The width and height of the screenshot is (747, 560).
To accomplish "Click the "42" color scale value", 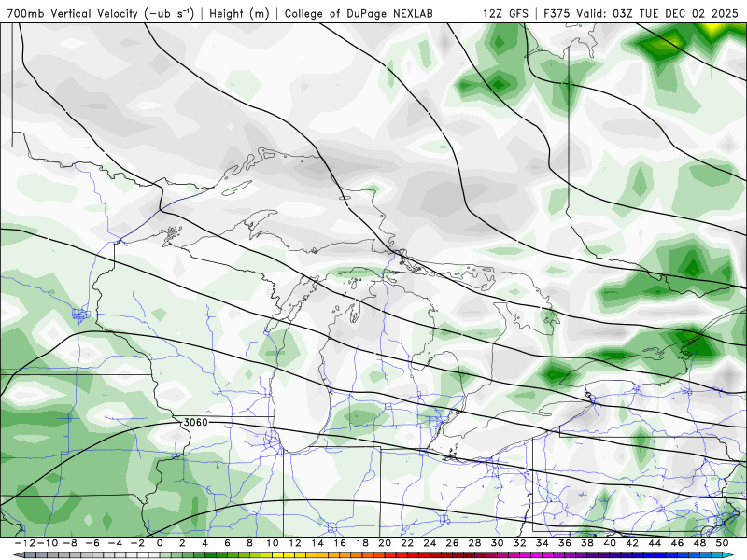I will click(632, 543).
